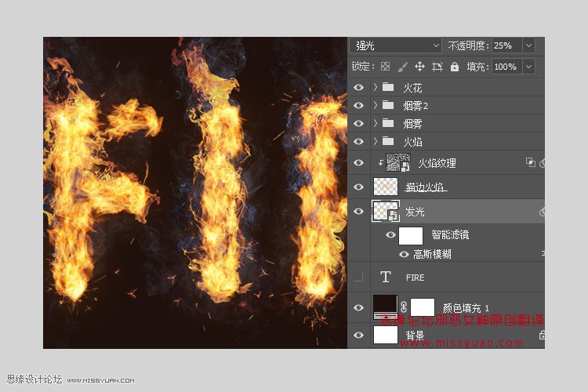Viewport: 588px width, 392px height.
Task: Click lock image pixels brush icon
Action: [x=402, y=67]
